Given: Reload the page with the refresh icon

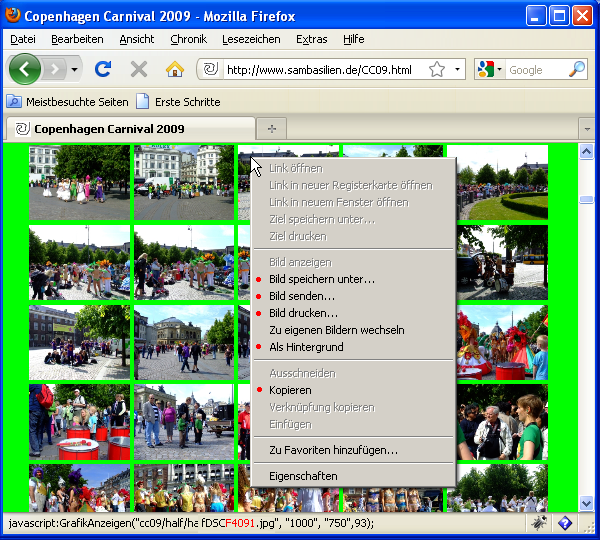Looking at the screenshot, I should (x=102, y=69).
